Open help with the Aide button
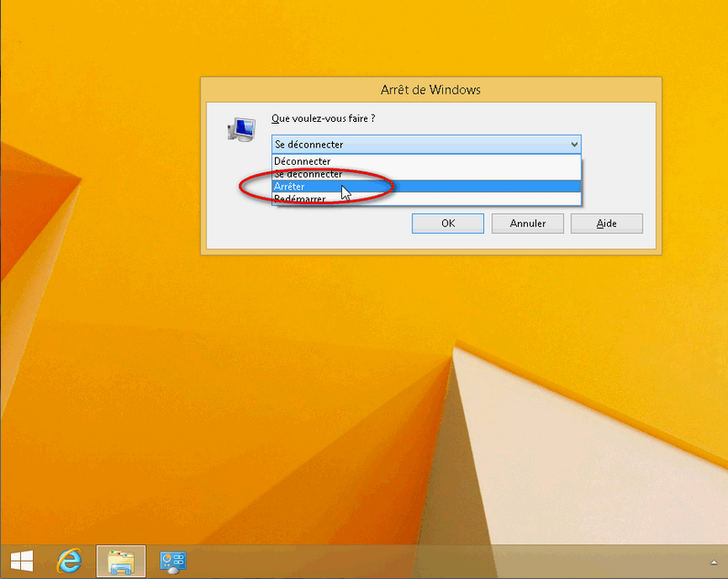The image size is (728, 579). [607, 223]
